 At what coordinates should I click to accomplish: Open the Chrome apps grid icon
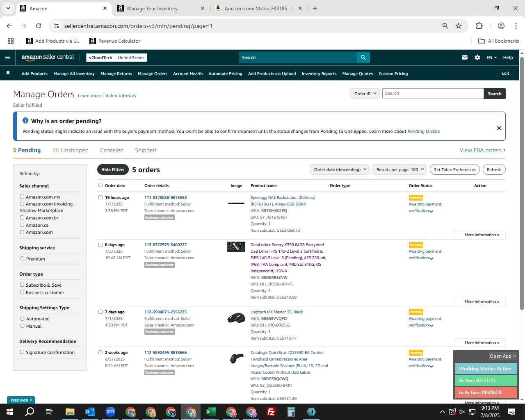11,41
